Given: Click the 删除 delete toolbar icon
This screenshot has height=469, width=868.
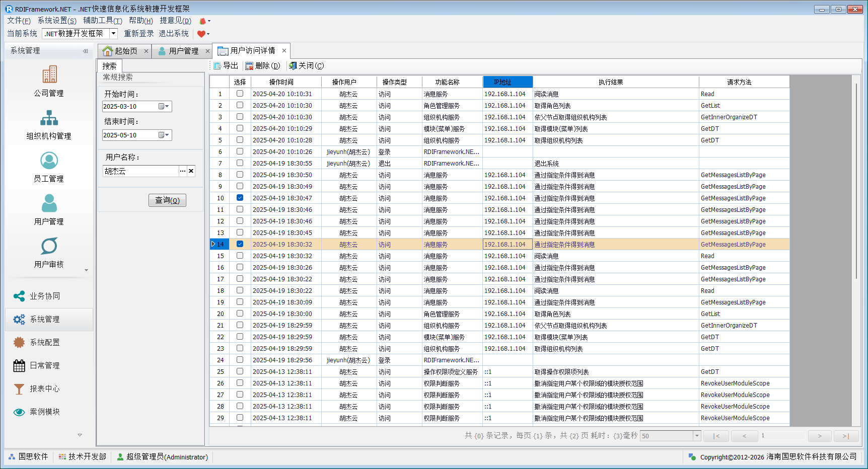Looking at the screenshot, I should [x=249, y=66].
